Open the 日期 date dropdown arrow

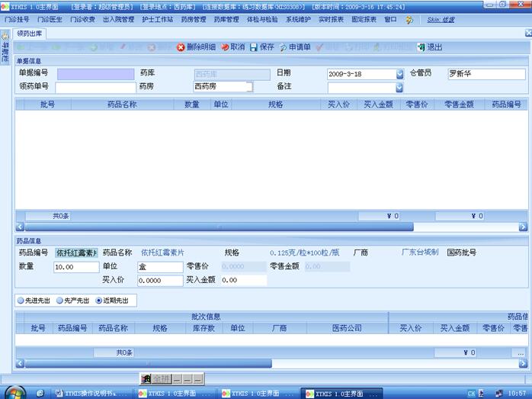pyautogui.click(x=399, y=74)
